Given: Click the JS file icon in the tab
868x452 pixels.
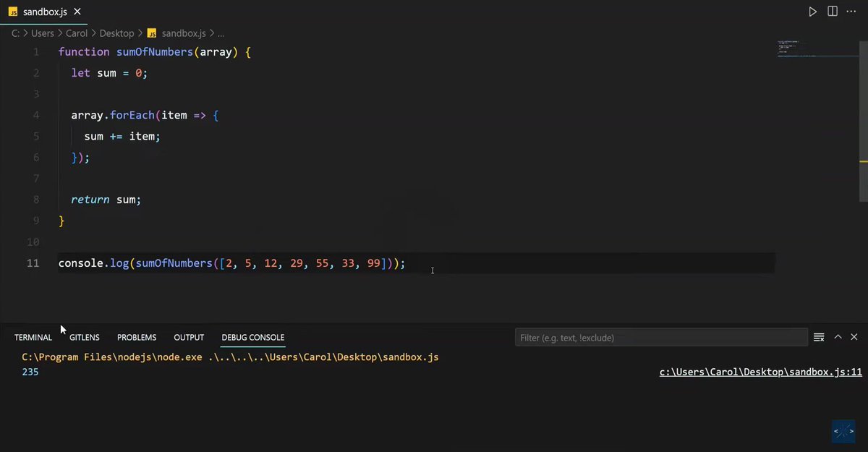Looking at the screenshot, I should [13, 12].
